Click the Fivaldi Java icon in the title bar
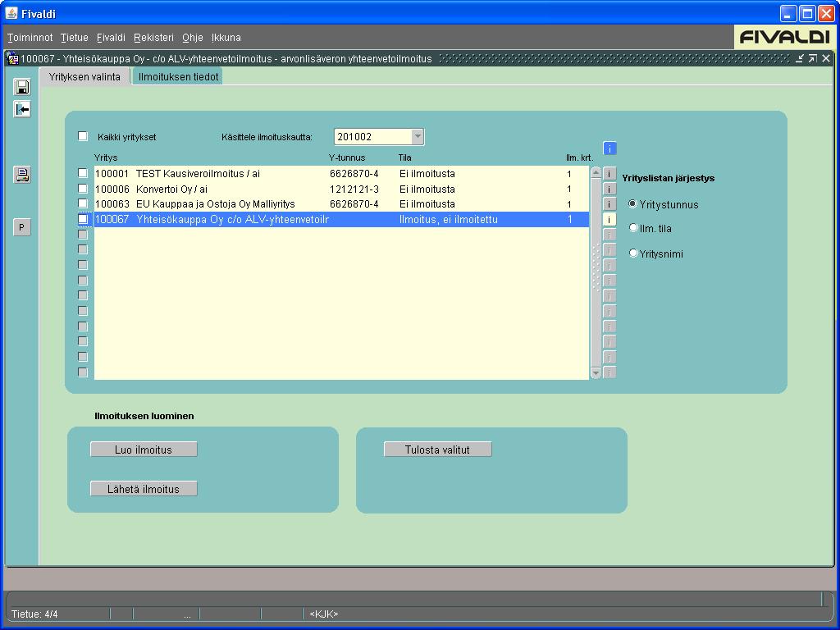Viewport: 840px width, 630px height. pos(11,13)
